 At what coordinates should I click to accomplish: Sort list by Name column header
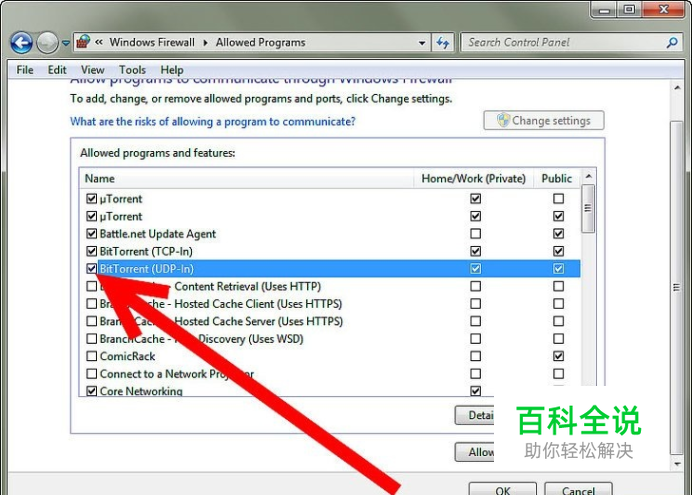click(x=247, y=178)
